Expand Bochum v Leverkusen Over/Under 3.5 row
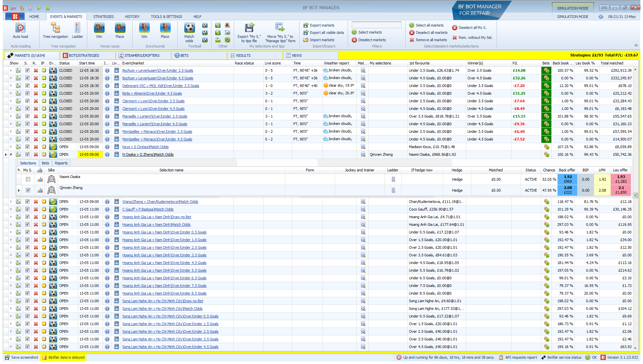Image resolution: width=643 pixels, height=364 pixels. [11, 70]
